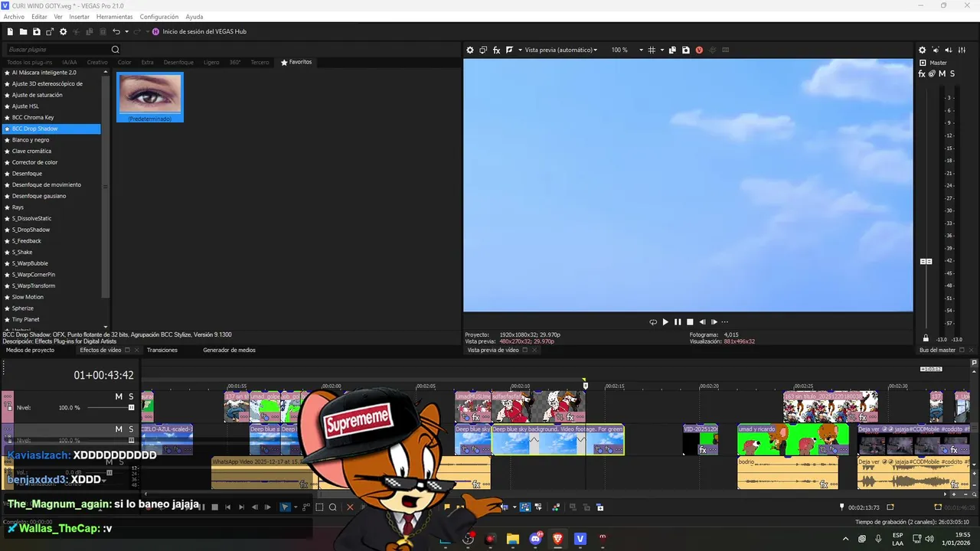Open the undo history dropdown arrow
Image resolution: width=980 pixels, height=551 pixels.
tap(126, 31)
